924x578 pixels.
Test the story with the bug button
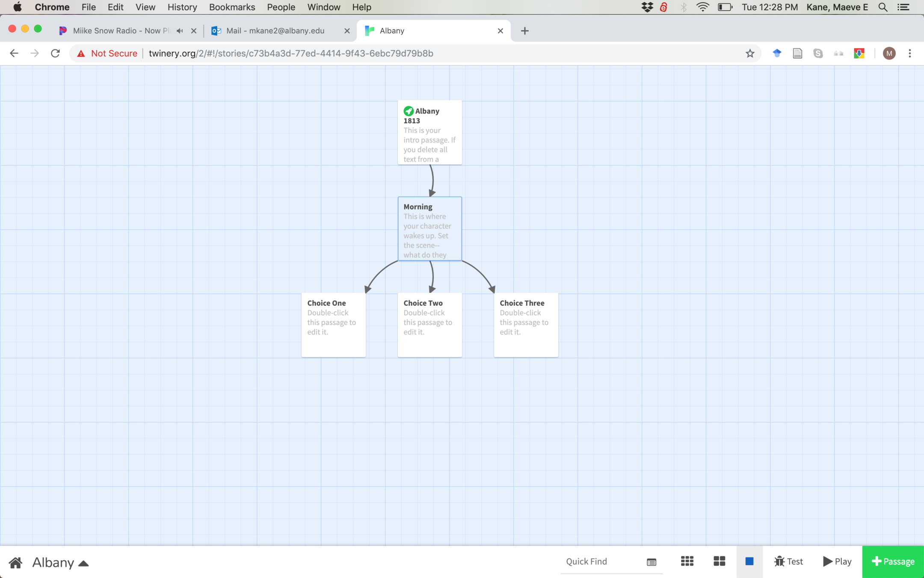click(x=788, y=561)
